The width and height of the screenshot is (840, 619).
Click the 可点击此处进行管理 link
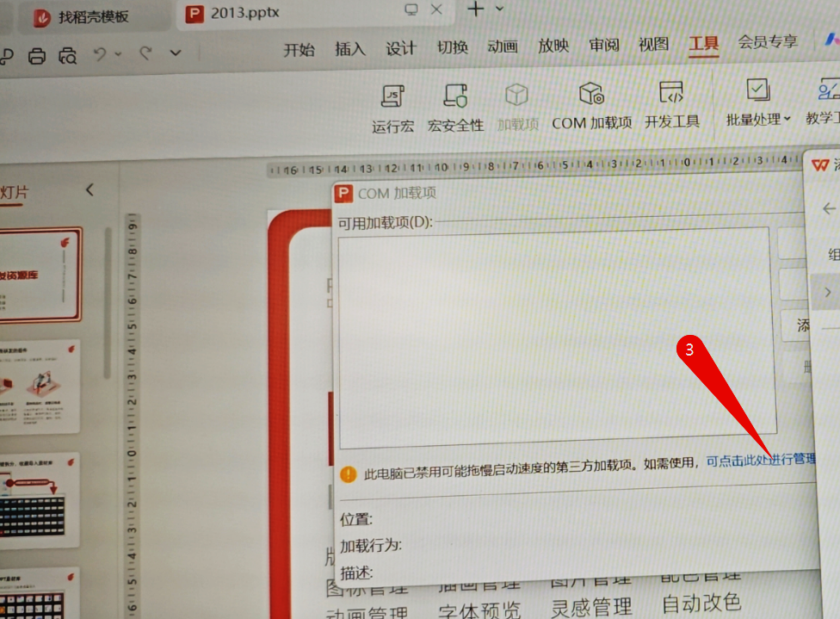click(761, 460)
